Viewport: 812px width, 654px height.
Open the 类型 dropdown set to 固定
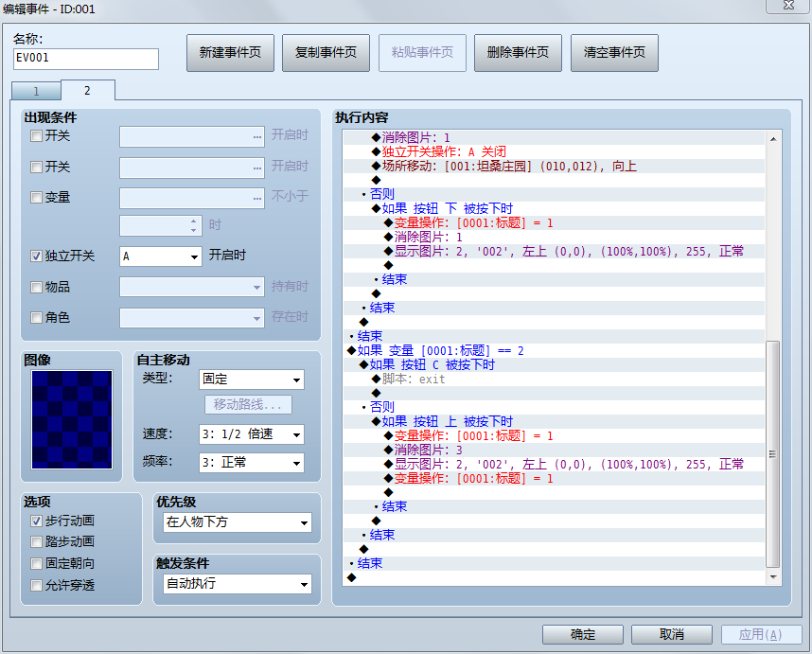point(251,379)
